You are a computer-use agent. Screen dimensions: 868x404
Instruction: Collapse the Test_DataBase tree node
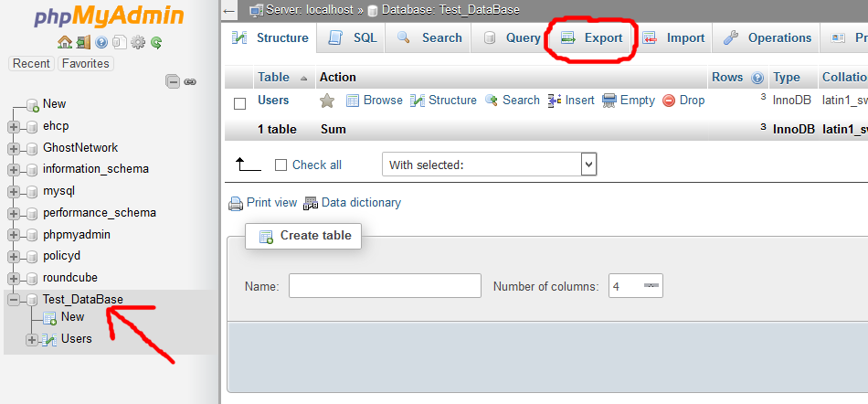point(14,300)
